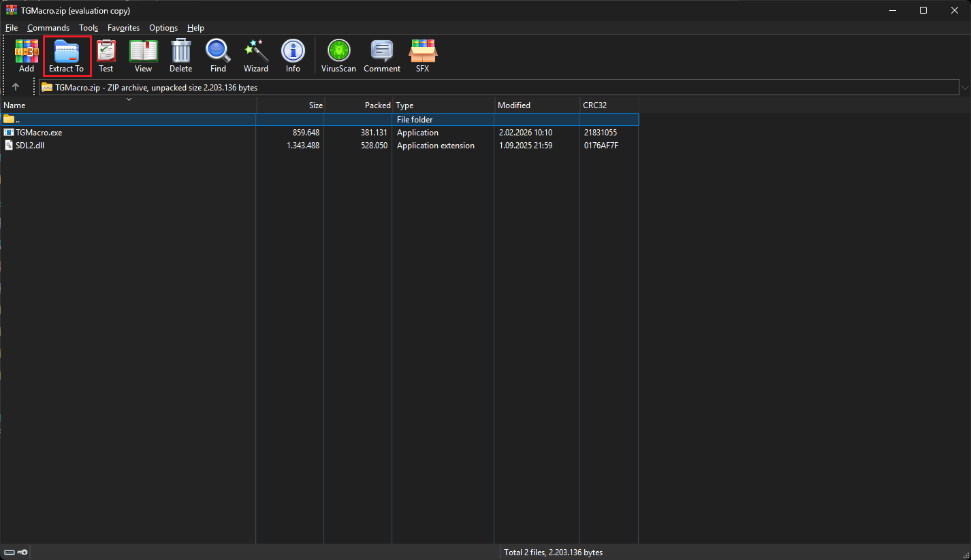
Task: Click the View file toolbar icon
Action: 143,56
